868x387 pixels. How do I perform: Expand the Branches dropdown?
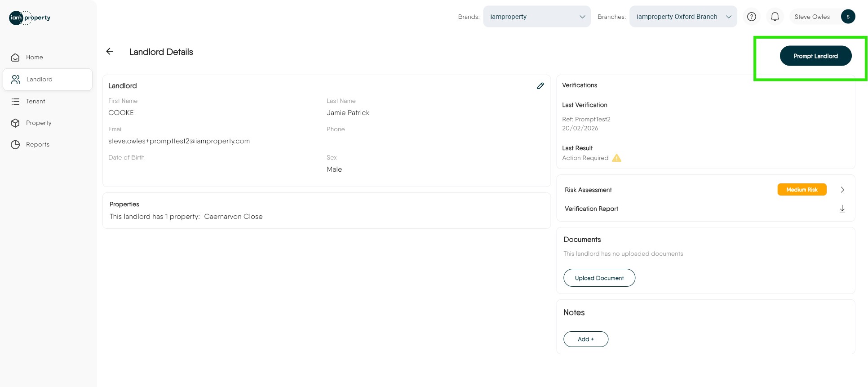point(683,17)
